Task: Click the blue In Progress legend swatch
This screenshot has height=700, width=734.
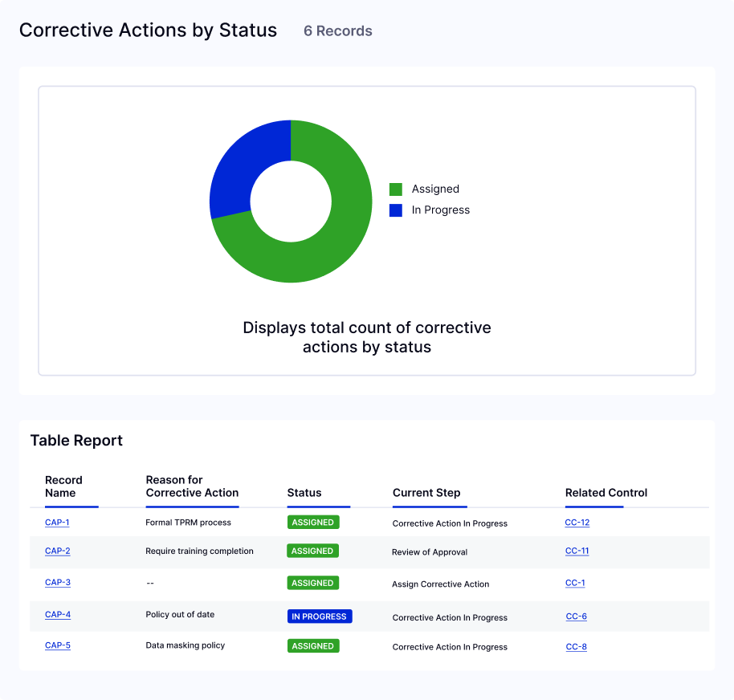Action: [x=396, y=210]
